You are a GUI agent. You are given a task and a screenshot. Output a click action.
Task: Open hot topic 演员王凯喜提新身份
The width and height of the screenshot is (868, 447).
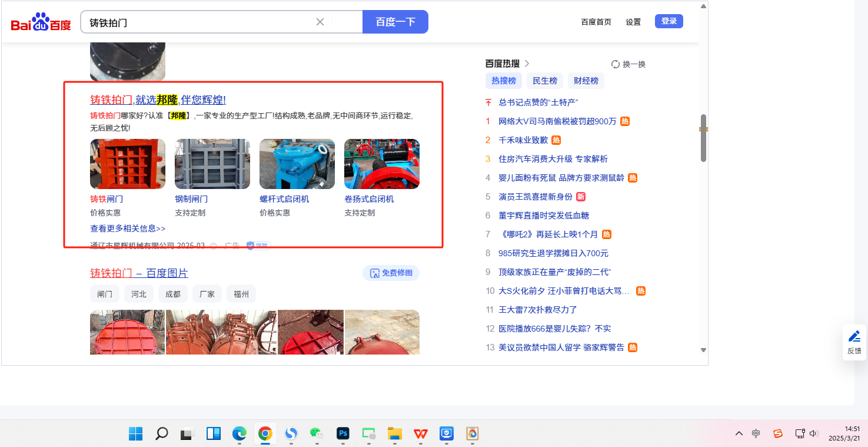[536, 197]
